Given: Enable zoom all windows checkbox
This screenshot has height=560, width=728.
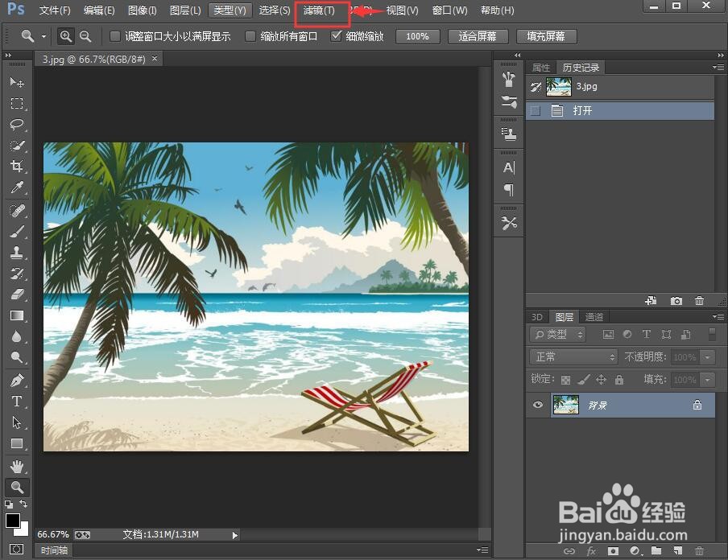Looking at the screenshot, I should [250, 36].
